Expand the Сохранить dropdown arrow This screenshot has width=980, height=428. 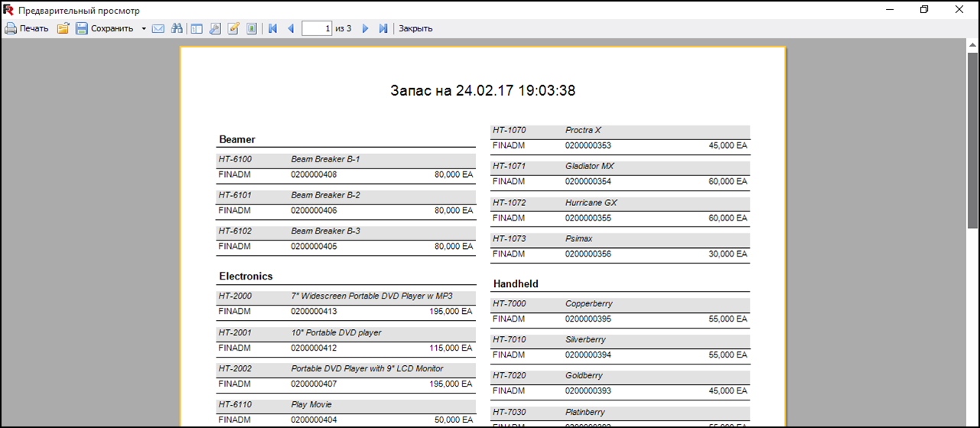point(144,28)
